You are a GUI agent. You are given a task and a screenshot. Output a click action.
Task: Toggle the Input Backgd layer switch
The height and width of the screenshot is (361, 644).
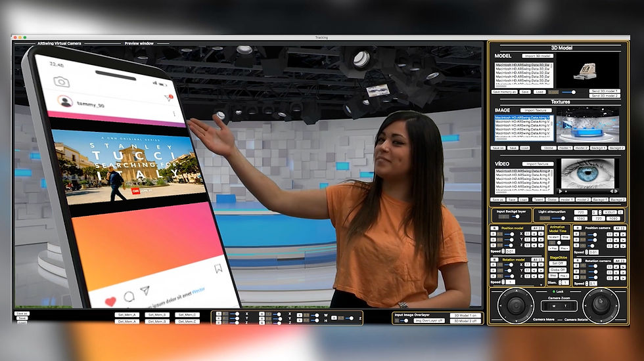[516, 217]
